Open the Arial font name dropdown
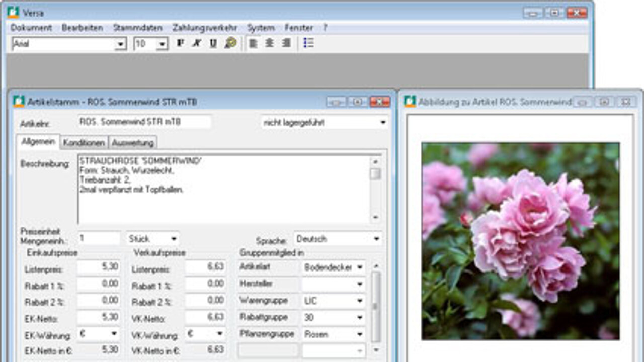 (120, 44)
